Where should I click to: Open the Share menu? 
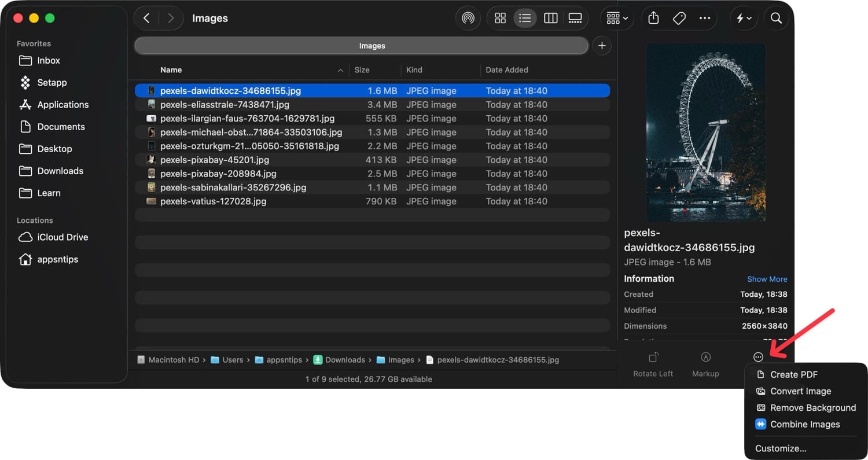click(653, 18)
